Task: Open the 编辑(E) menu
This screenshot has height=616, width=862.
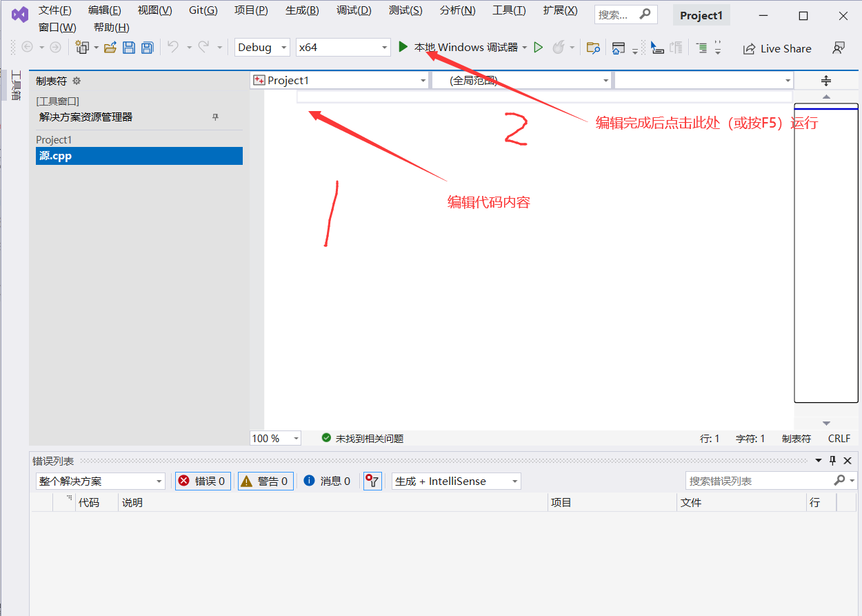Action: [x=105, y=10]
